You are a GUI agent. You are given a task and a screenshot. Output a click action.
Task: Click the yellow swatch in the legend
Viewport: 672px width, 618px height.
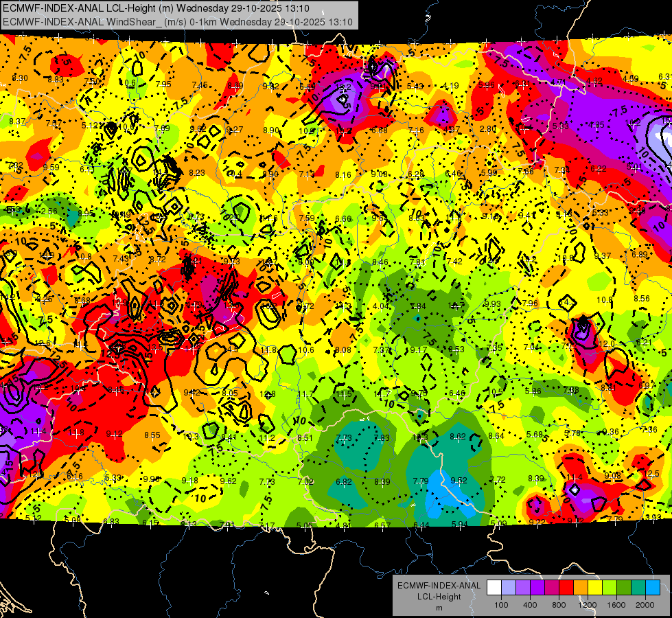click(x=595, y=588)
